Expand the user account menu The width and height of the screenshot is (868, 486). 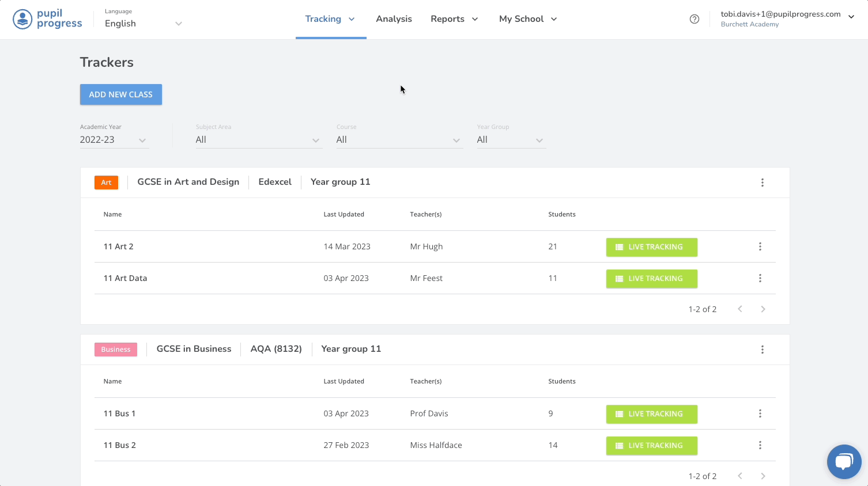851,17
